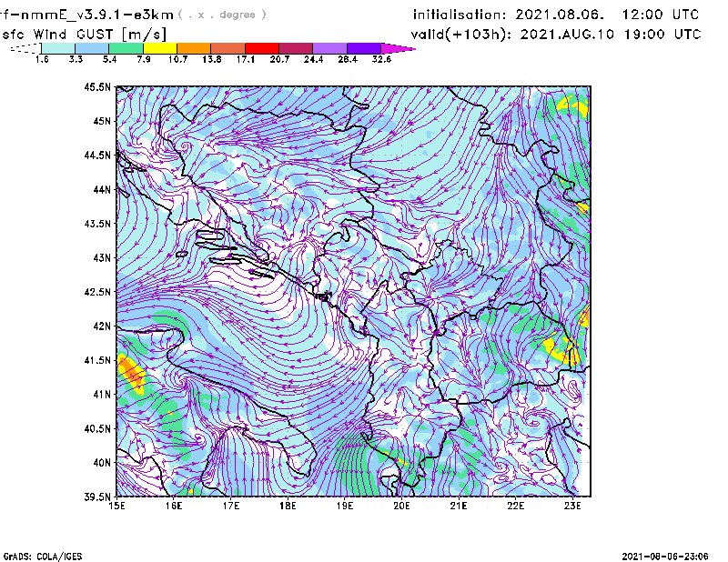Click the legend value "5.4"

coord(109,59)
